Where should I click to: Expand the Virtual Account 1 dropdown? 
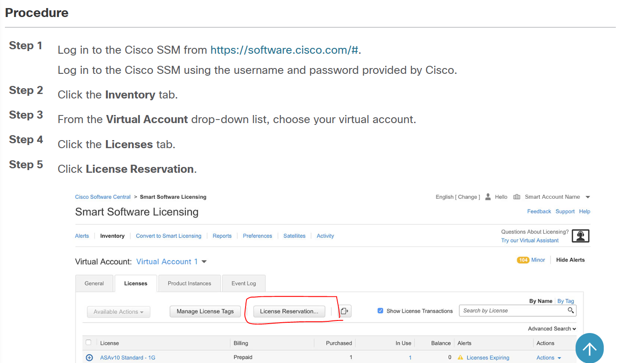coord(171,261)
